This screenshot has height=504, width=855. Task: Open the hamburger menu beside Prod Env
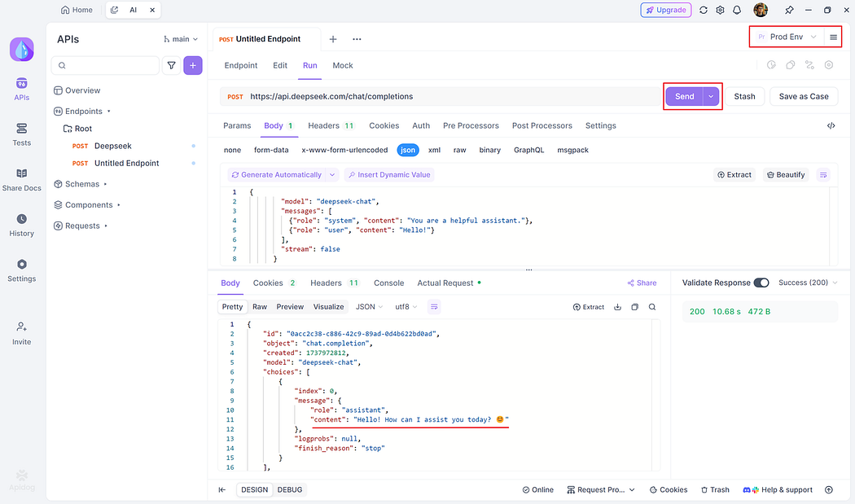pyautogui.click(x=833, y=37)
